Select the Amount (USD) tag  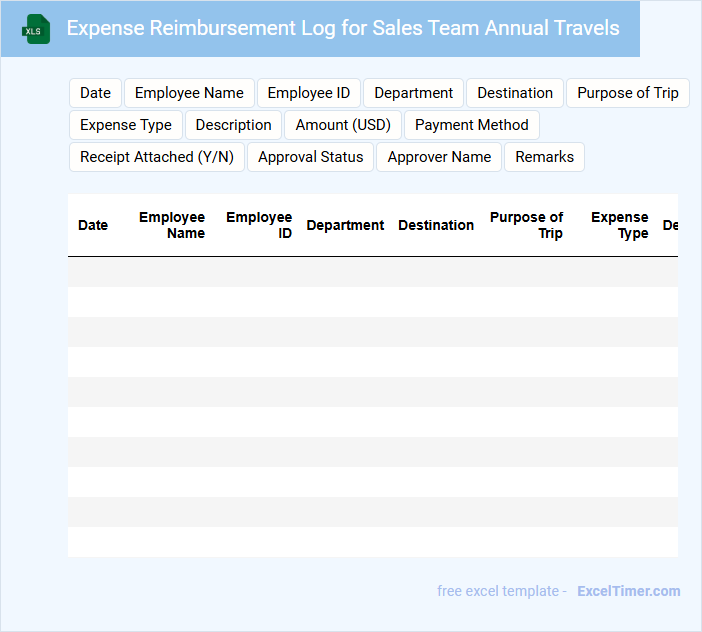(343, 125)
